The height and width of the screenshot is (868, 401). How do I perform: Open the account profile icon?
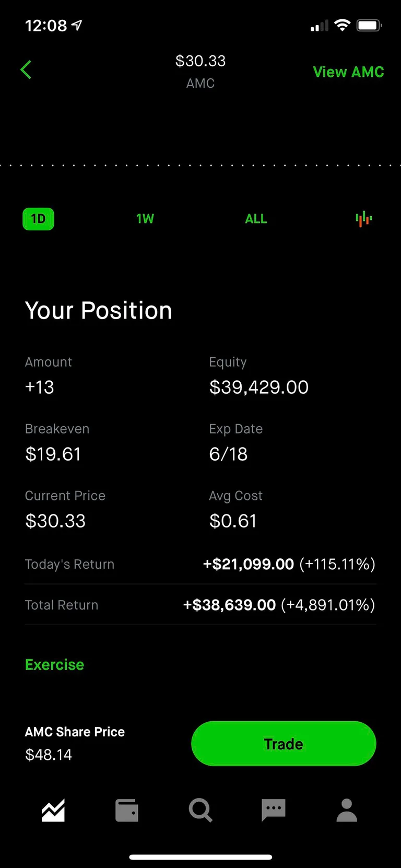click(x=347, y=811)
